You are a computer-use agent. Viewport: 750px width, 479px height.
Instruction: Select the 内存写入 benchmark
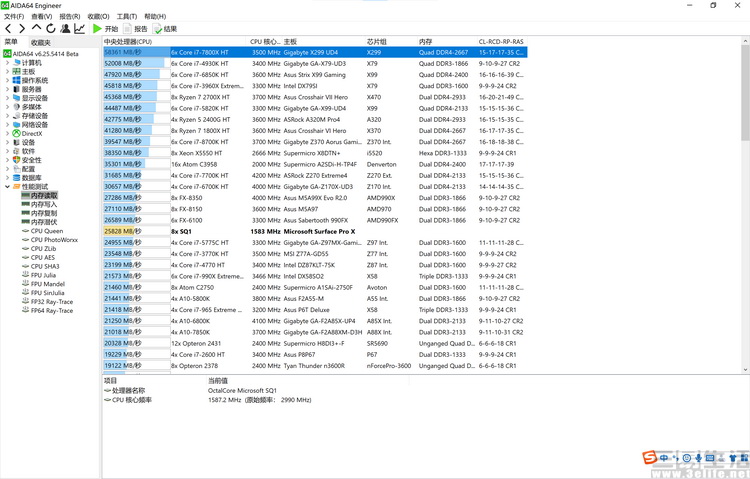click(44, 204)
